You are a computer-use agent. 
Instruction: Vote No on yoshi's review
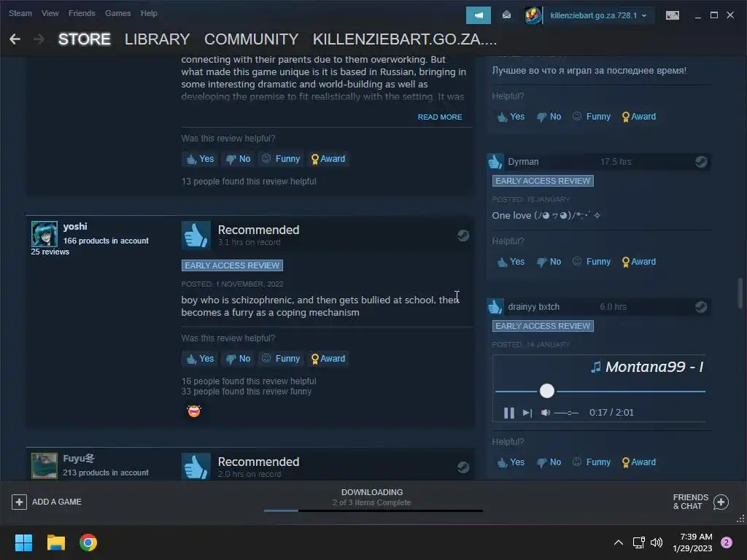point(238,359)
